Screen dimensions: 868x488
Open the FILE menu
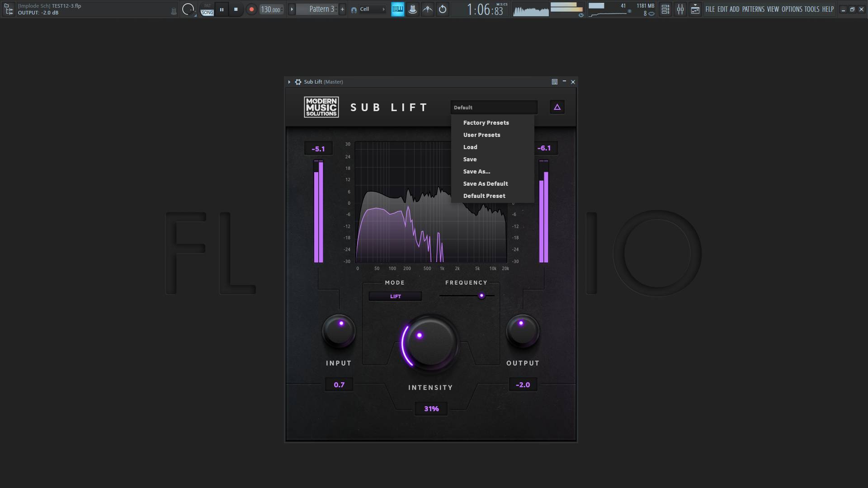coord(710,9)
